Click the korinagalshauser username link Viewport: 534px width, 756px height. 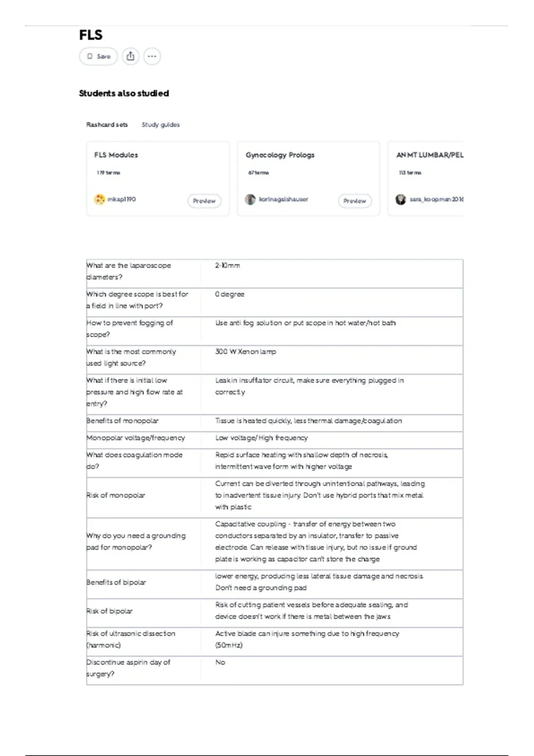283,199
